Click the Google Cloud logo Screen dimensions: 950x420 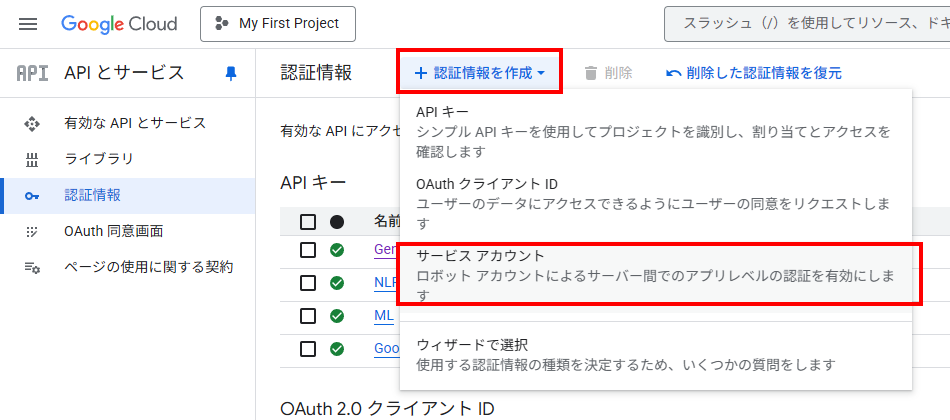tap(119, 23)
